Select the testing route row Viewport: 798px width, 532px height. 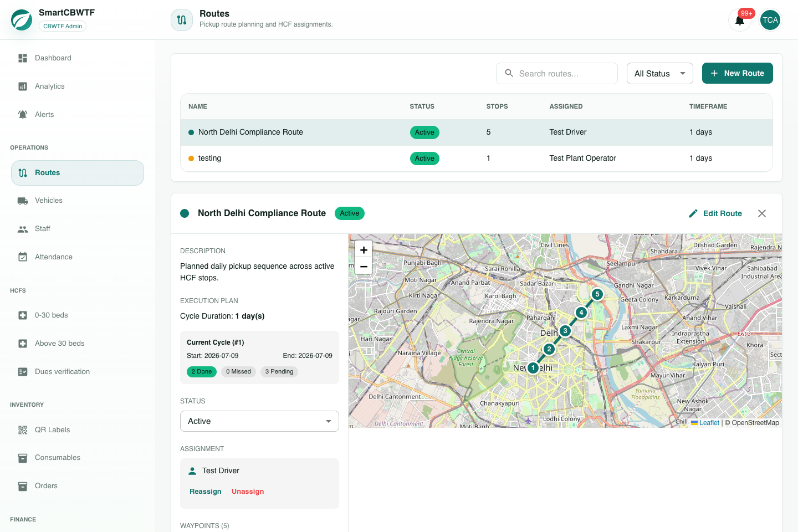477,158
